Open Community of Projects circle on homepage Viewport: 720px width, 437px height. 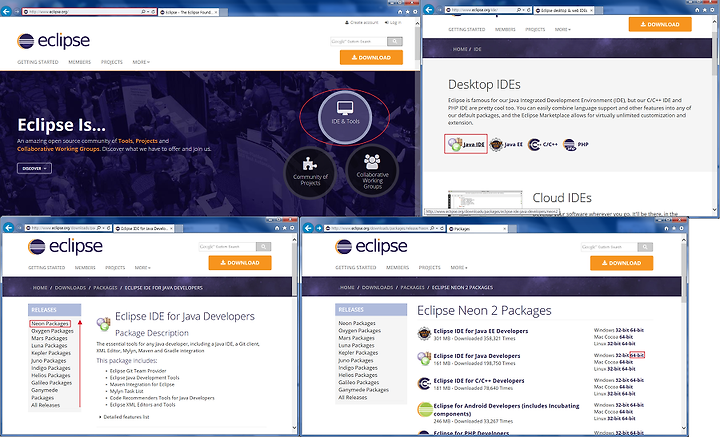(310, 173)
